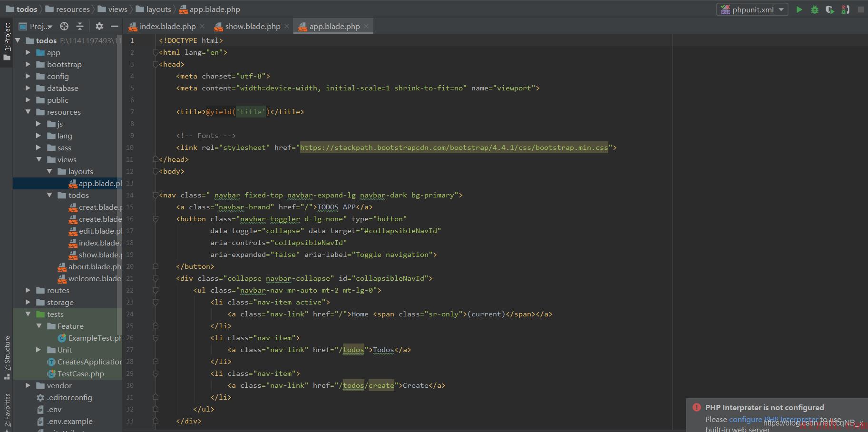The height and width of the screenshot is (432, 868).
Task: Click line number 13 in gutter
Action: [130, 183]
